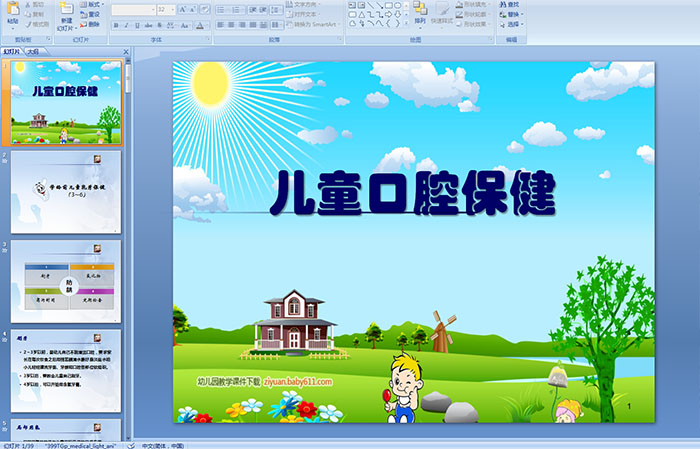This screenshot has width=700, height=449.
Task: Toggle Strikethrough (abc) formatting
Action: [148, 25]
